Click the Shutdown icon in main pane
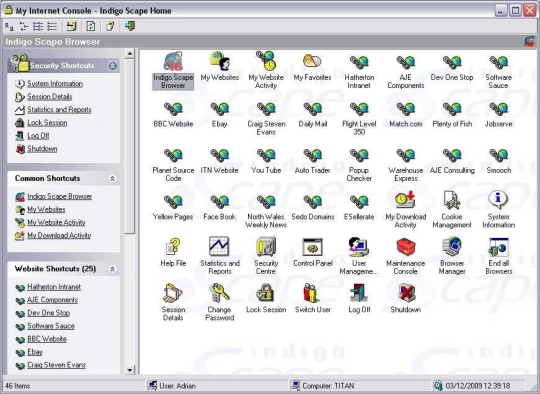 (406, 293)
